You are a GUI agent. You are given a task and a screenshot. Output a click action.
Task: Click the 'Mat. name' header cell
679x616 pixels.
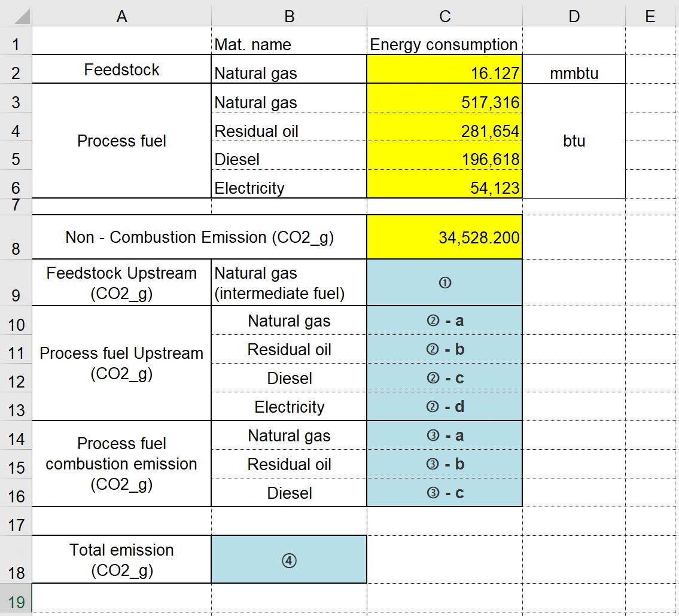[x=290, y=41]
